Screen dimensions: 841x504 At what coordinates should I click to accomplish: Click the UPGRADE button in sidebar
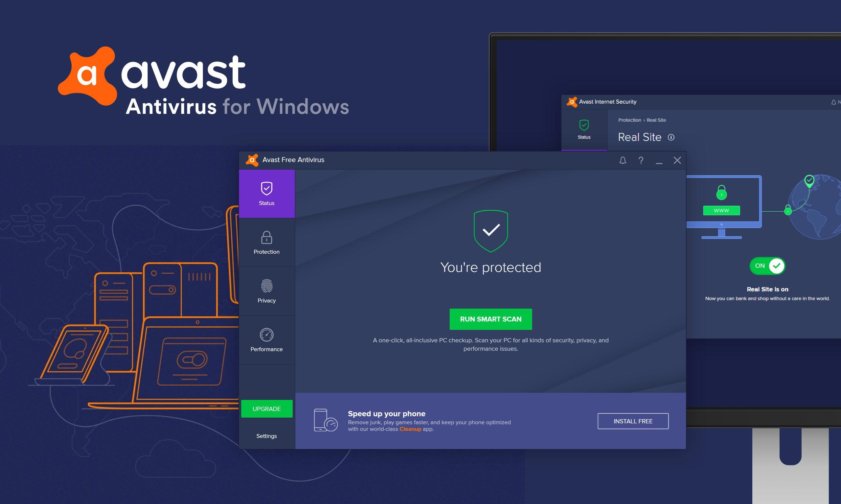pos(267,409)
